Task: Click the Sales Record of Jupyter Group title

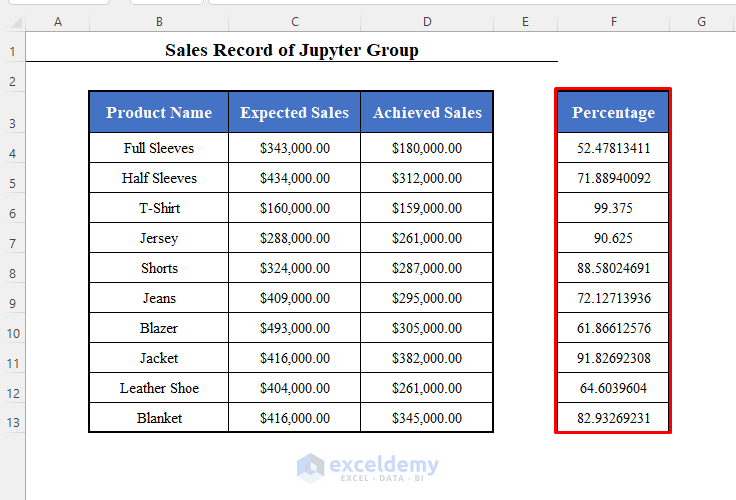Action: (x=292, y=50)
